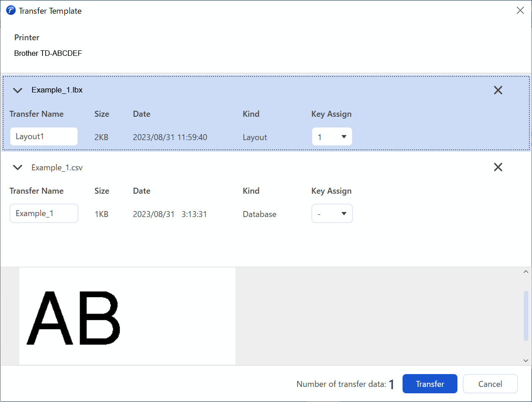Click the Example_1 Transfer Name field
Viewport: 532px width, 402px height.
[x=44, y=213]
